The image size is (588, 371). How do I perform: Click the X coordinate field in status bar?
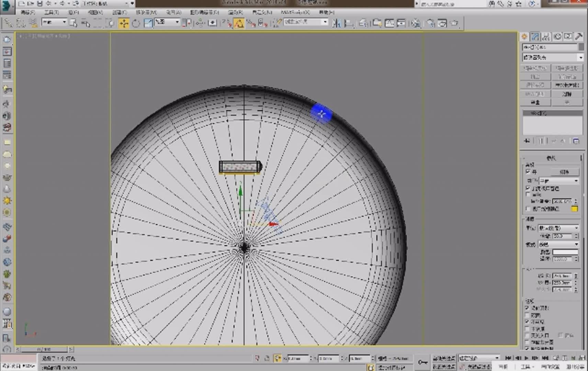pos(297,358)
